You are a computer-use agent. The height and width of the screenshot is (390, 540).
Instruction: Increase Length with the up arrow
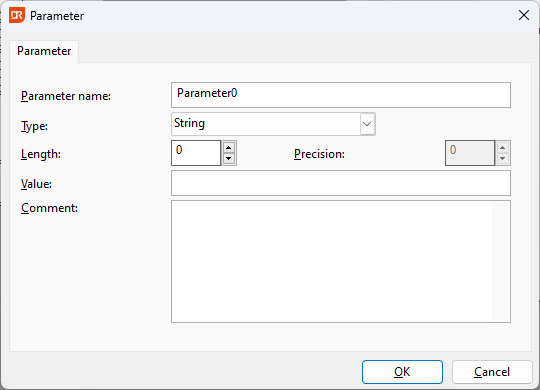click(x=229, y=147)
